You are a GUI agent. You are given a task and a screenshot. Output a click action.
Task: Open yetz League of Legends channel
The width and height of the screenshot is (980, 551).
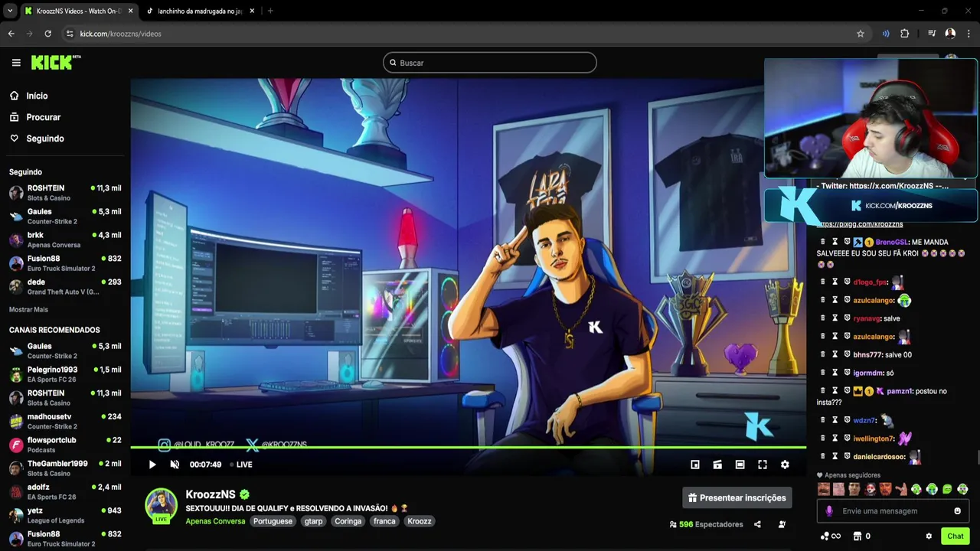tap(64, 515)
